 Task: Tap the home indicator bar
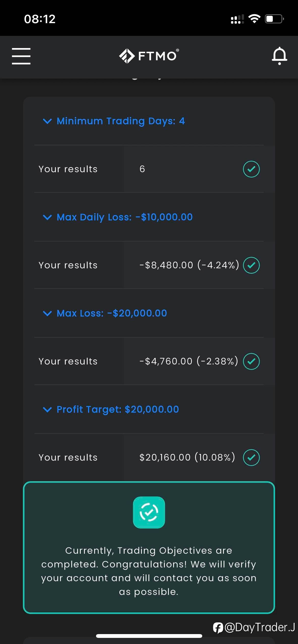[x=149, y=636]
